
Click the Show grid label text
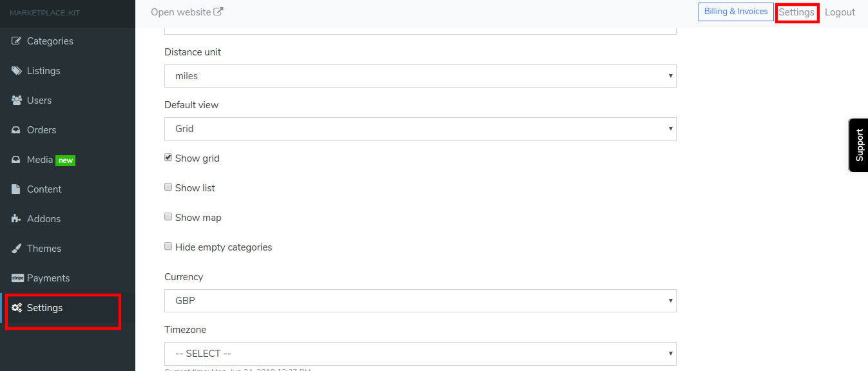click(x=197, y=158)
